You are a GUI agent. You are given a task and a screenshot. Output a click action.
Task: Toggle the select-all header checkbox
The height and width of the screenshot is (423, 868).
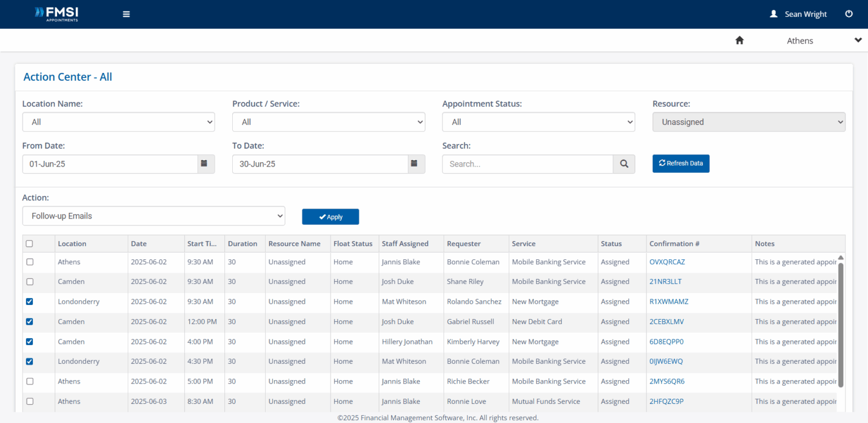point(29,244)
